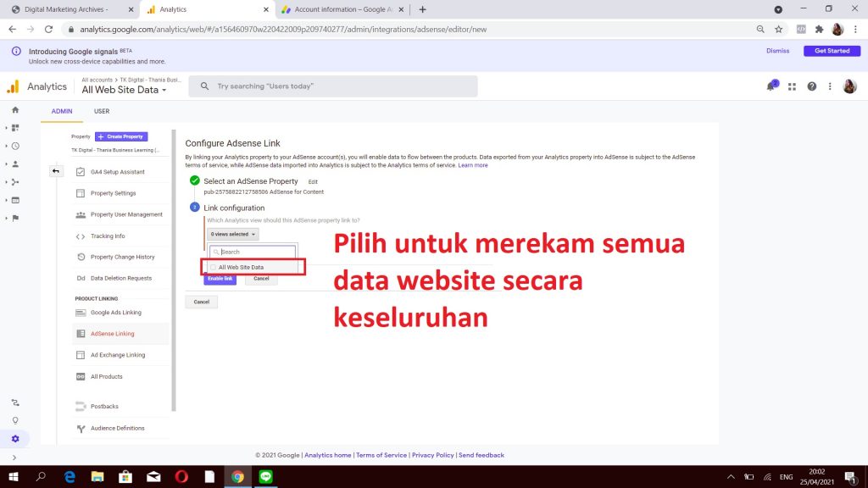The height and width of the screenshot is (488, 868).
Task: Click the Home icon in left sidebar
Action: 15,110
